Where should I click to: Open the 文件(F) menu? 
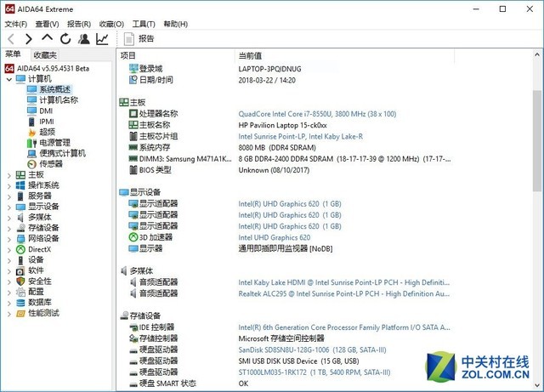17,24
